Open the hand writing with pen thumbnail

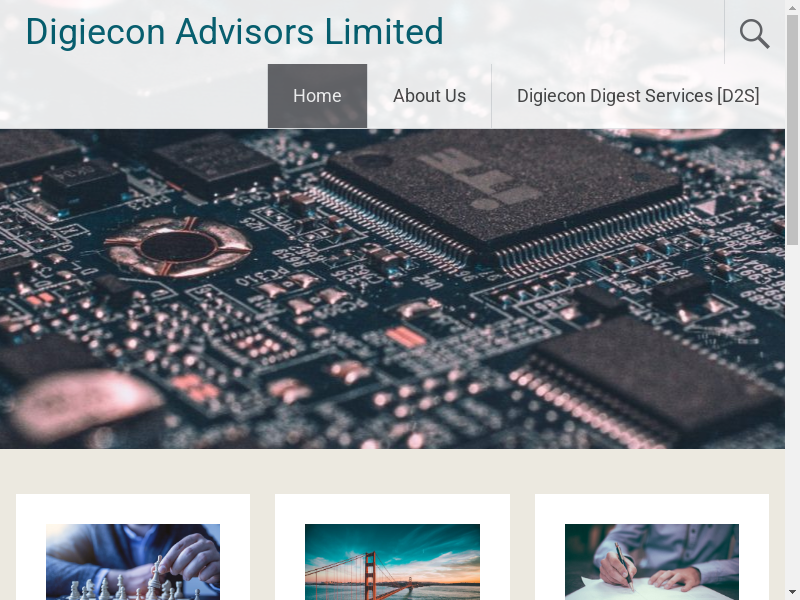tap(652, 562)
